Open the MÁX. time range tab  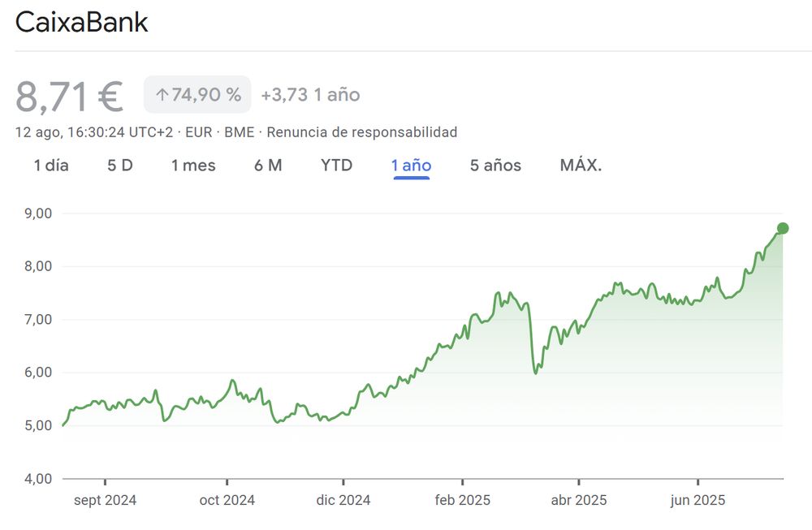click(x=581, y=166)
